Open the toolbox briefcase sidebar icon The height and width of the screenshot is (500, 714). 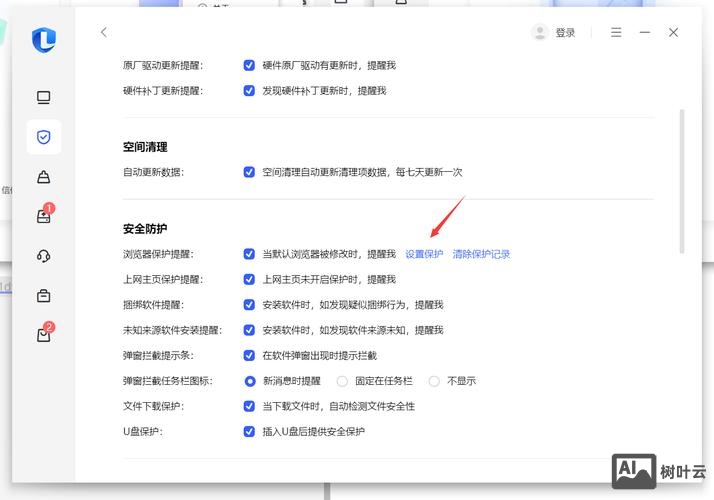point(44,296)
